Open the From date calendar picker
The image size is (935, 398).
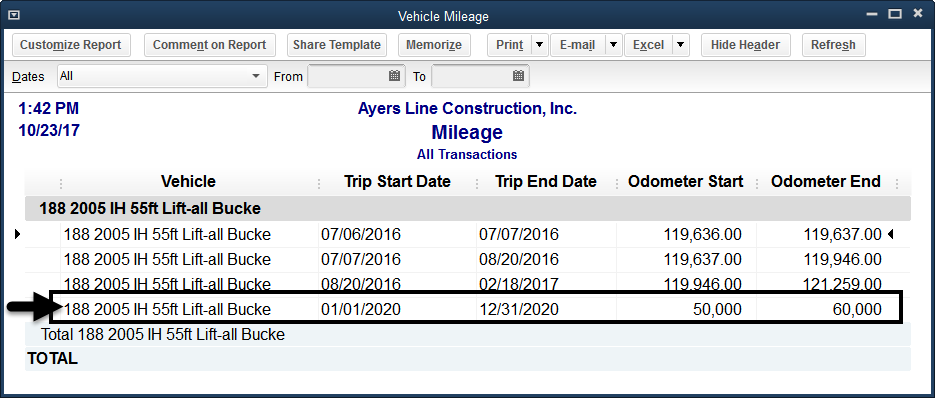click(394, 76)
